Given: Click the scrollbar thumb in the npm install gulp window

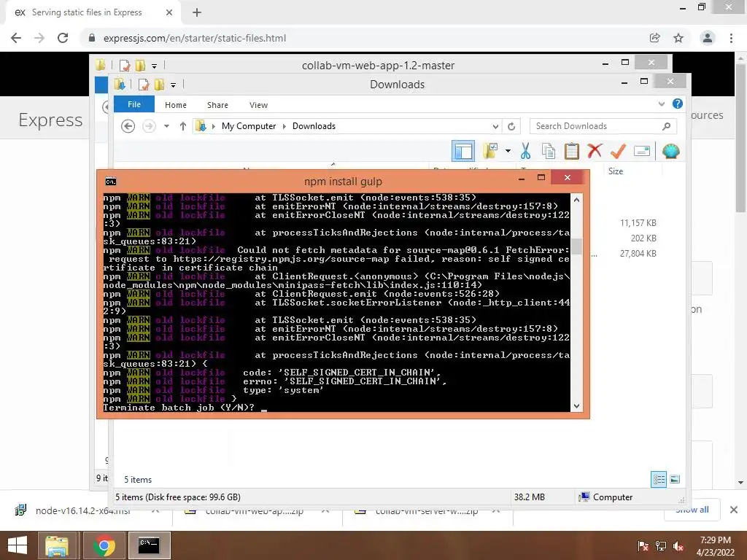Looking at the screenshot, I should (x=576, y=246).
